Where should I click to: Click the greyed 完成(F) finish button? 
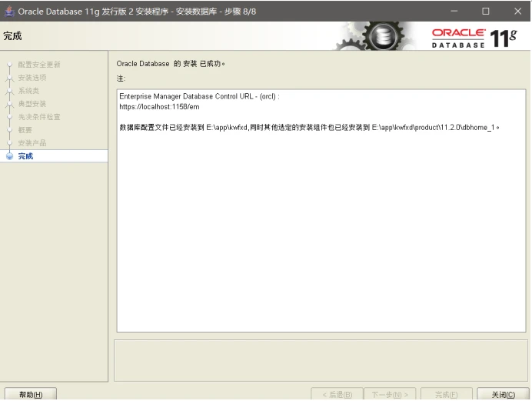446,394
